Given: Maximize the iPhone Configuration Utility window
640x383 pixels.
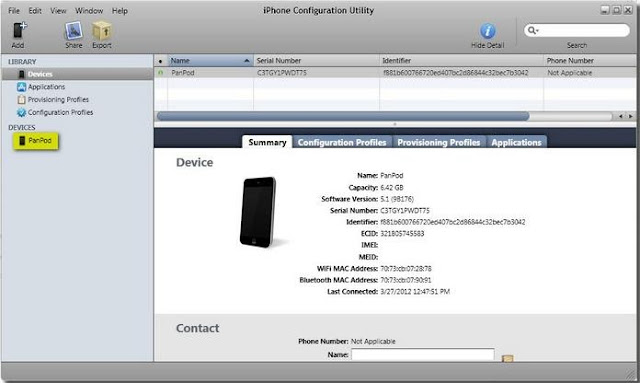Looking at the screenshot, I should (617, 10).
